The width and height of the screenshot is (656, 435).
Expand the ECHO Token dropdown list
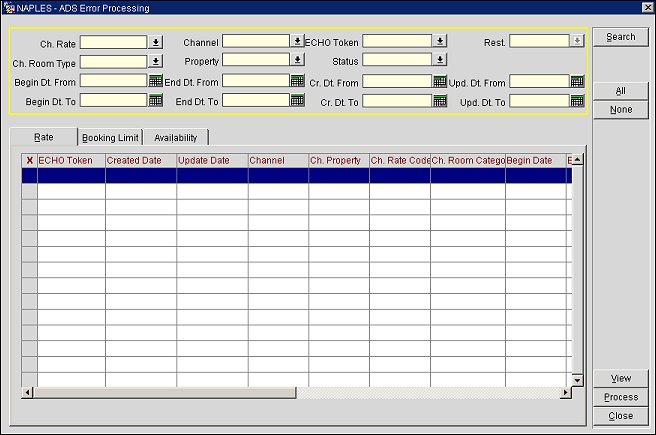(x=440, y=42)
